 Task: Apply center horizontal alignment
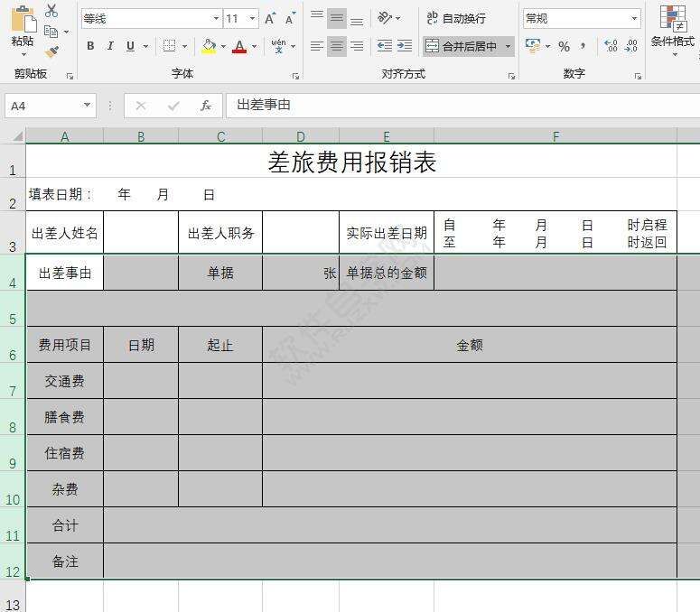[x=337, y=46]
